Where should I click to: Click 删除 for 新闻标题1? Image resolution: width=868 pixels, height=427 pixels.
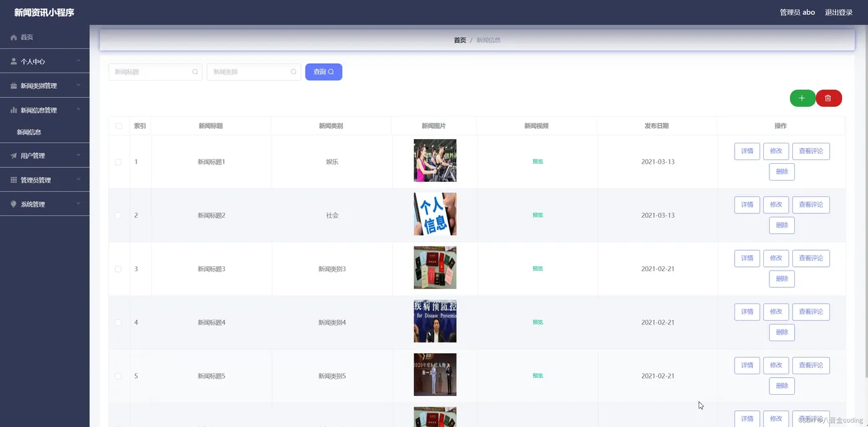782,172
